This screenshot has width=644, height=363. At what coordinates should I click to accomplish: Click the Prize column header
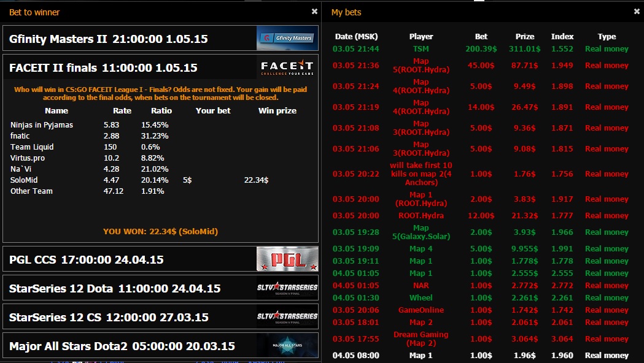tap(525, 37)
